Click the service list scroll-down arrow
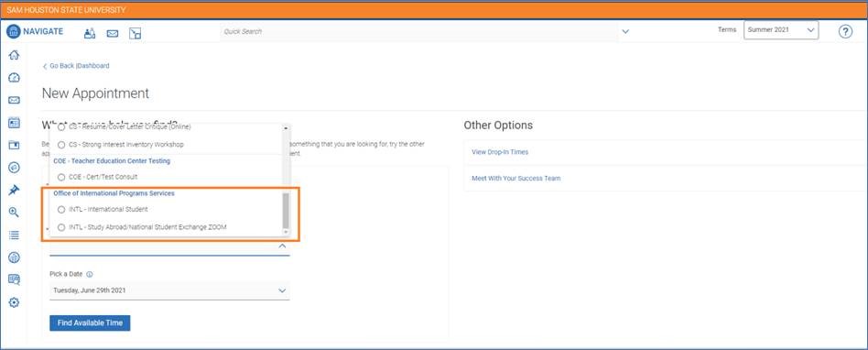This screenshot has width=868, height=350. 286,232
